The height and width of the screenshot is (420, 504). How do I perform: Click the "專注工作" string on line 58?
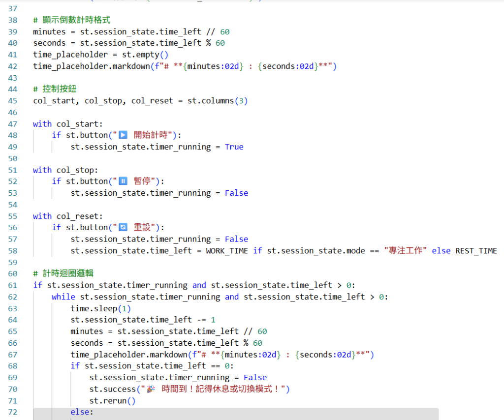click(406, 251)
